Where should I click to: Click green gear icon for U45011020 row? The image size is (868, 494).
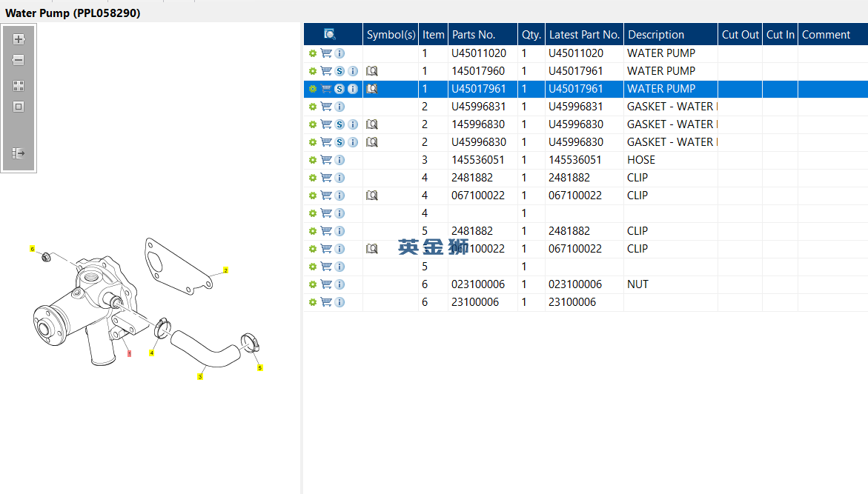(x=313, y=53)
